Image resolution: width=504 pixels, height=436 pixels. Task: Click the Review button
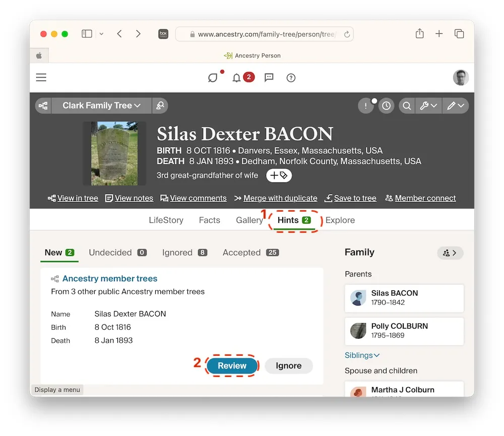pyautogui.click(x=232, y=366)
